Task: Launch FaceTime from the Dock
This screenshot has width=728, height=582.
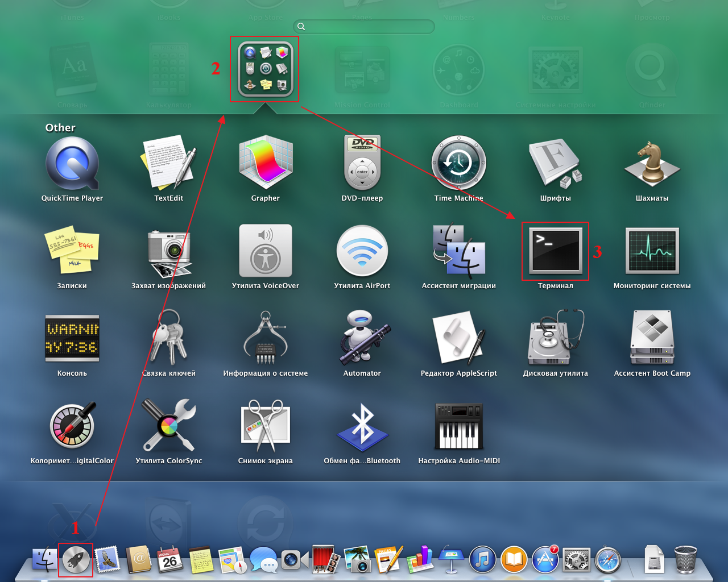Action: point(295,560)
